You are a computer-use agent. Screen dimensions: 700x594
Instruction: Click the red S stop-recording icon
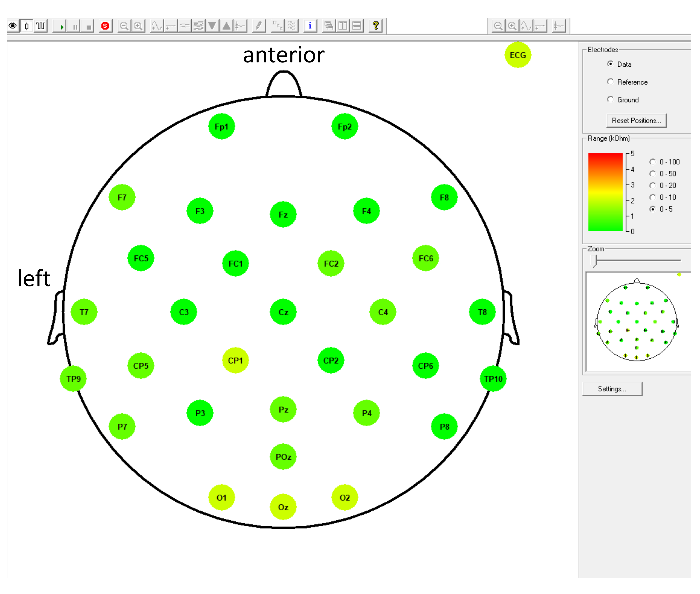tap(105, 26)
